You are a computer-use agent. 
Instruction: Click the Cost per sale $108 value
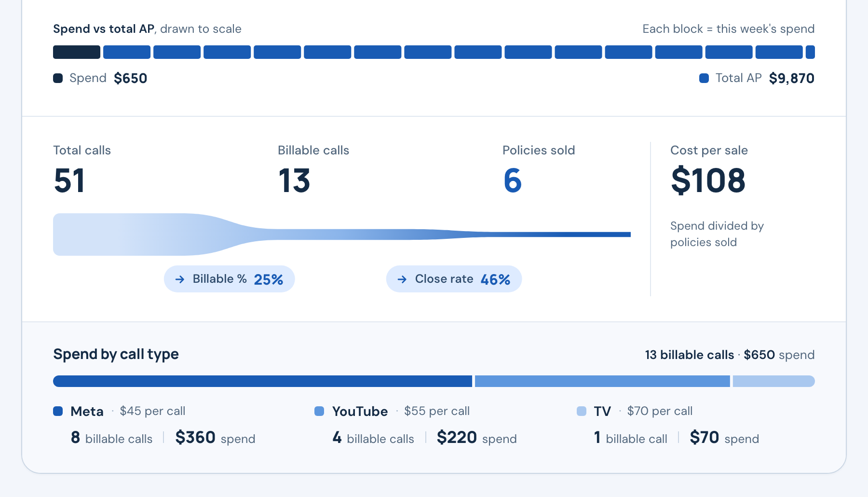[x=708, y=181]
